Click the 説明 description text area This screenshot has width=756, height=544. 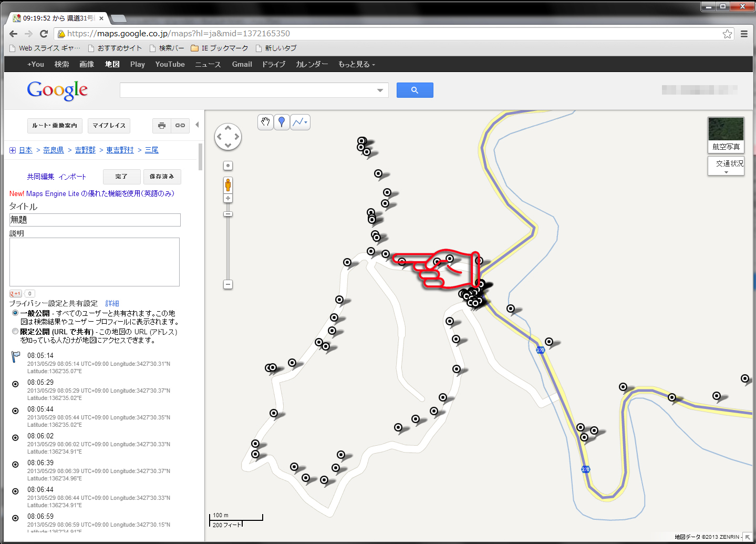95,262
